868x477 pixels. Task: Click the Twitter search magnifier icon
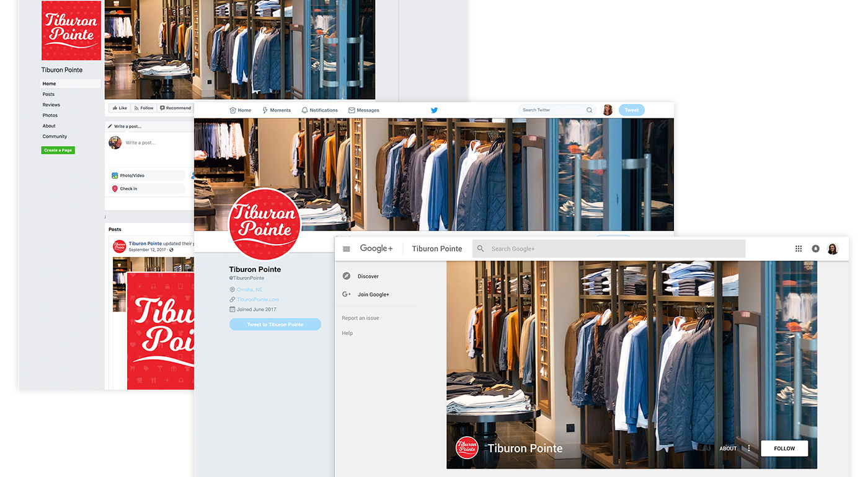point(589,110)
